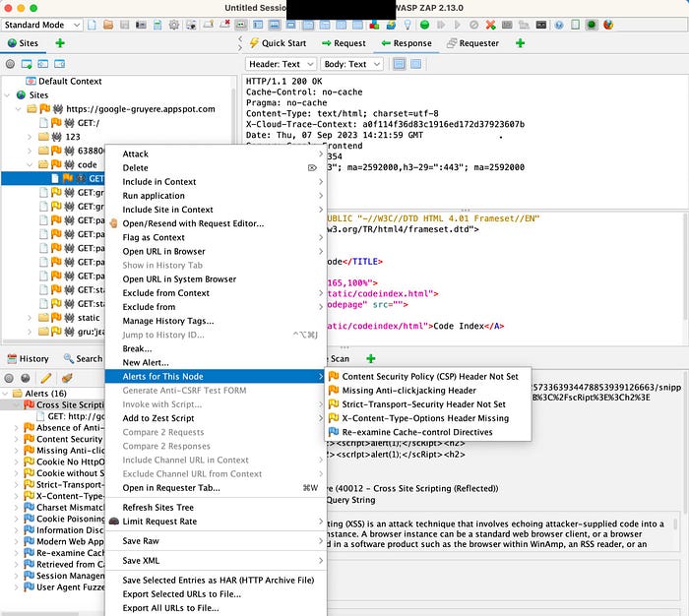Toggle the show tab names toolbar button
Screen dimensions: 689x616
pos(241,25)
